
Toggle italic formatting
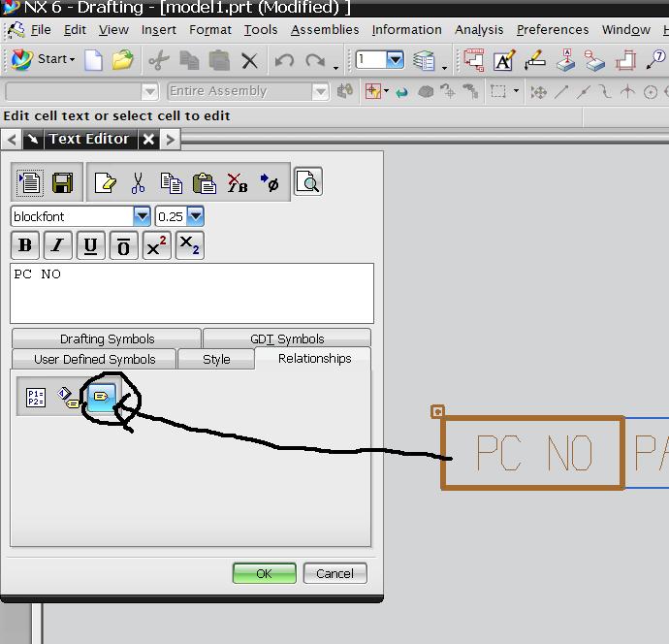pos(57,245)
